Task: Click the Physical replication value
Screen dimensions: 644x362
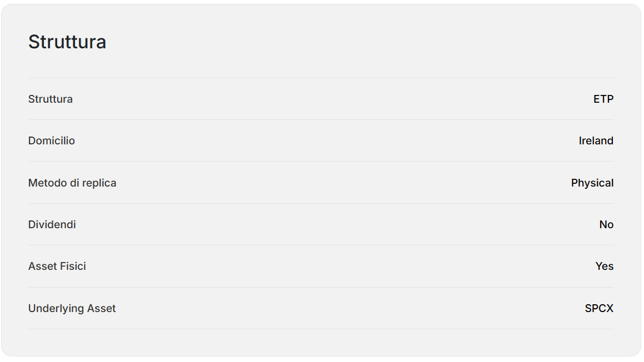Action: pyautogui.click(x=592, y=183)
